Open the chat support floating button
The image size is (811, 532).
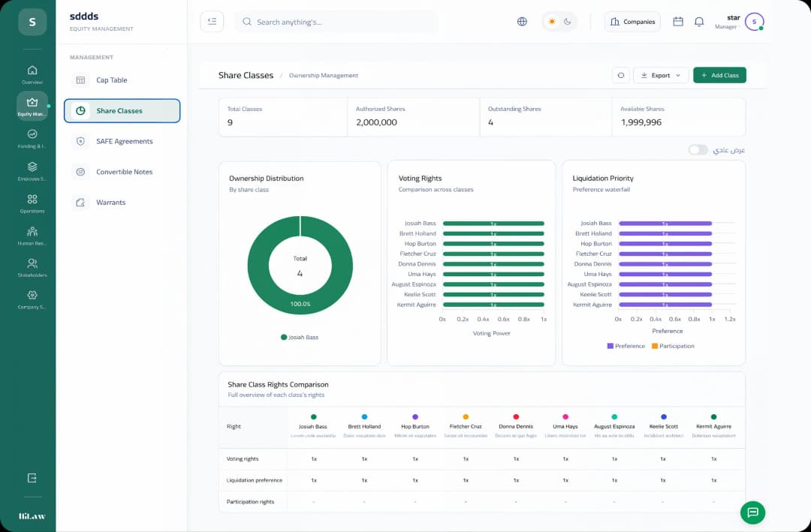[x=752, y=512]
